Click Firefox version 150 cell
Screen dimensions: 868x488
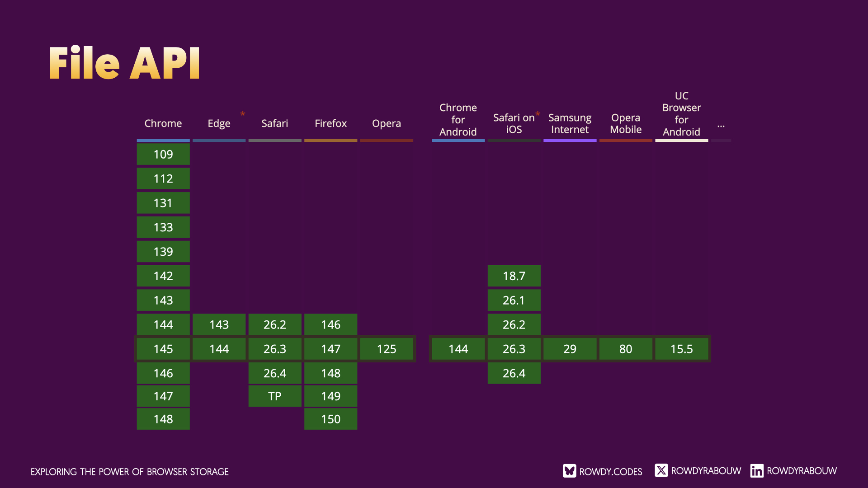[330, 419]
